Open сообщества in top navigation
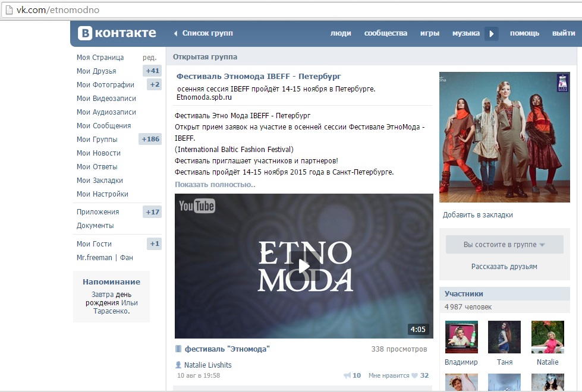The width and height of the screenshot is (582, 392). click(x=386, y=33)
